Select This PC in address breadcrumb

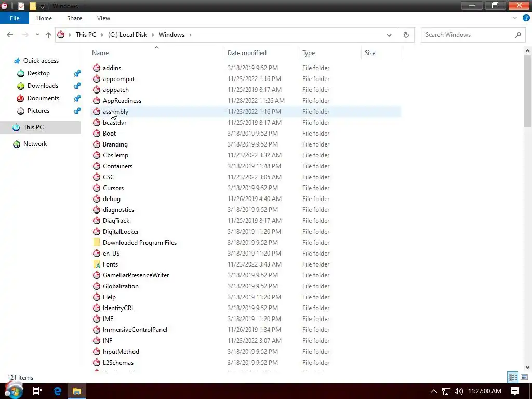point(86,35)
